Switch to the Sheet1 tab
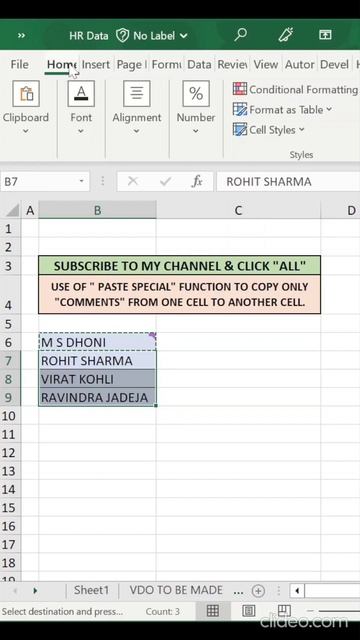The height and width of the screenshot is (640, 360). [91, 590]
